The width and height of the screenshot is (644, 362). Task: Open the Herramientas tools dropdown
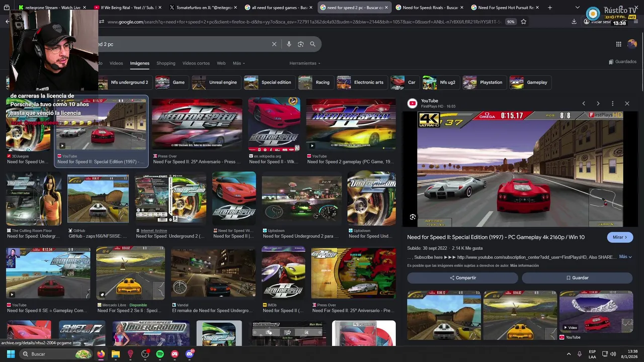tap(305, 63)
